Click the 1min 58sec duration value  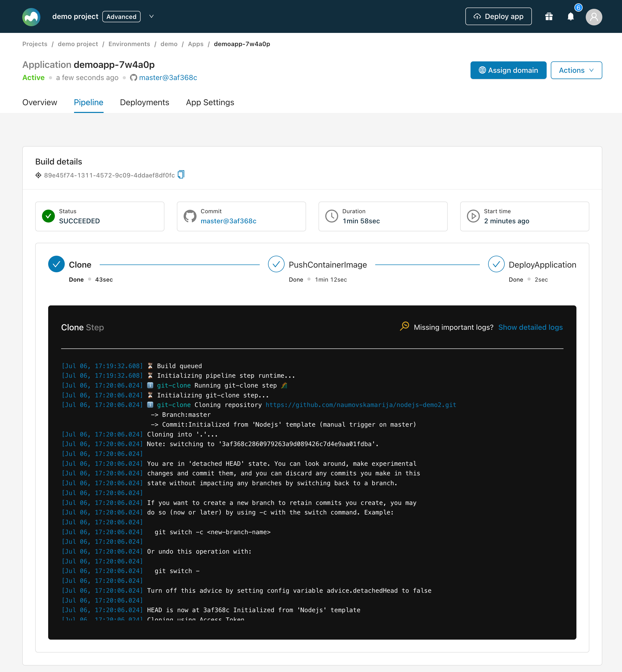[x=361, y=221]
